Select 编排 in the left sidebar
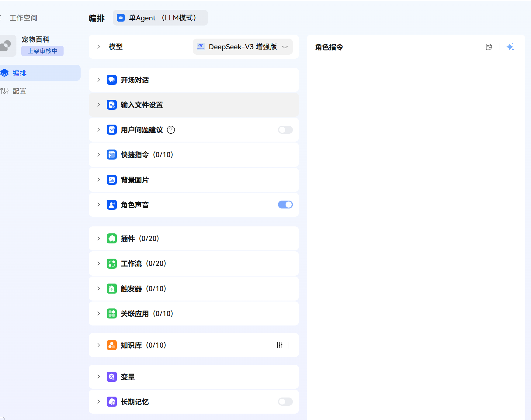The image size is (531, 420). click(x=19, y=73)
